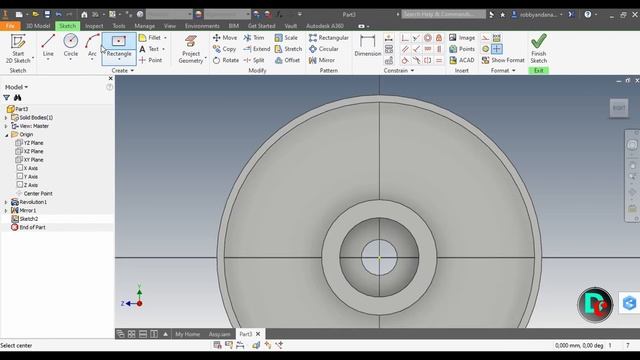Click Circular pattern tool
Screen dimensions: 640x360
(x=324, y=49)
